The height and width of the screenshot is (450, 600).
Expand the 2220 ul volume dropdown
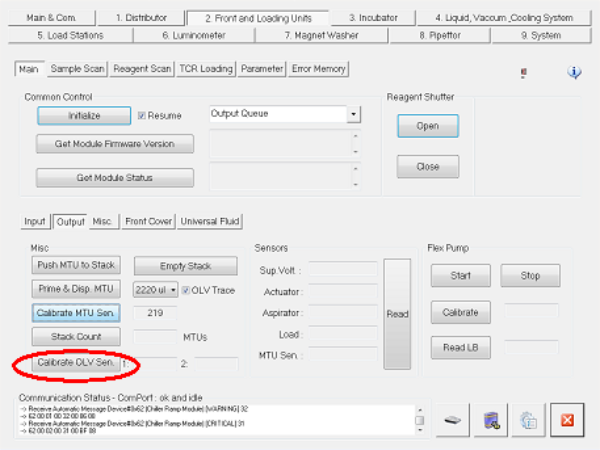click(172, 290)
